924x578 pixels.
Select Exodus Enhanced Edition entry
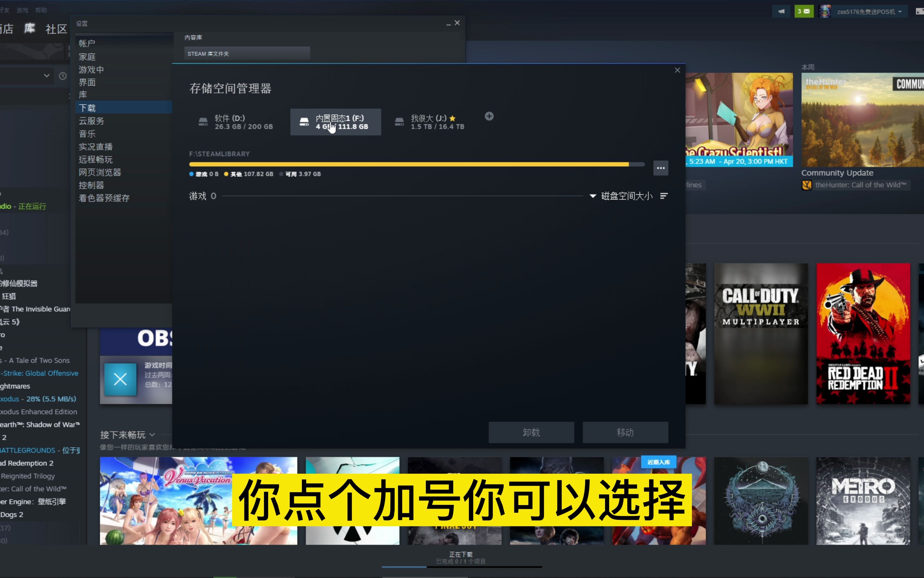[38, 412]
